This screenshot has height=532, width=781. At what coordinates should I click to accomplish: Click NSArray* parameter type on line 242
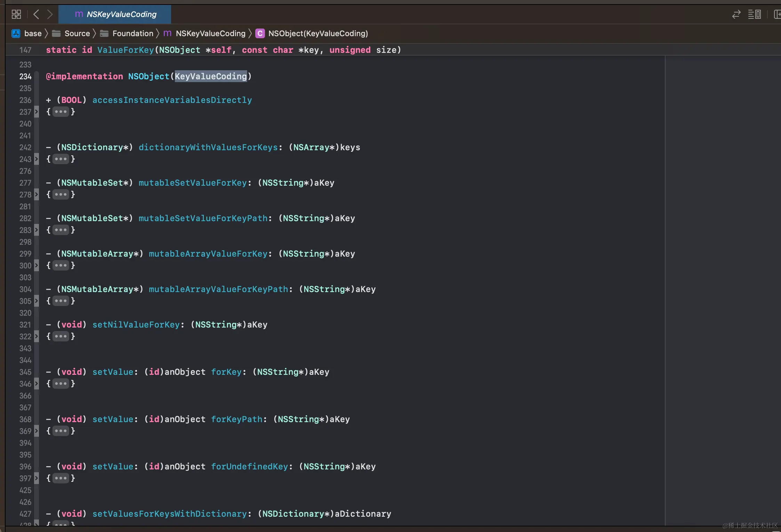click(314, 147)
